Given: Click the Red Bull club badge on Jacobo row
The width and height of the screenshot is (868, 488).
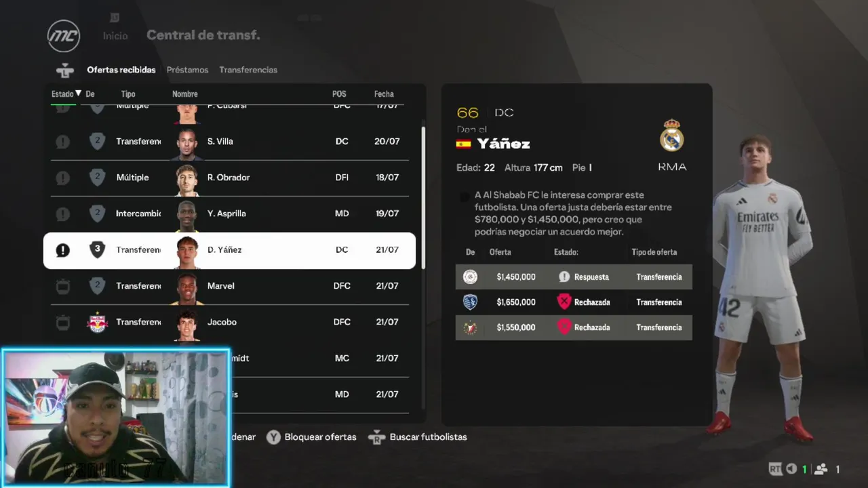Looking at the screenshot, I should point(97,323).
